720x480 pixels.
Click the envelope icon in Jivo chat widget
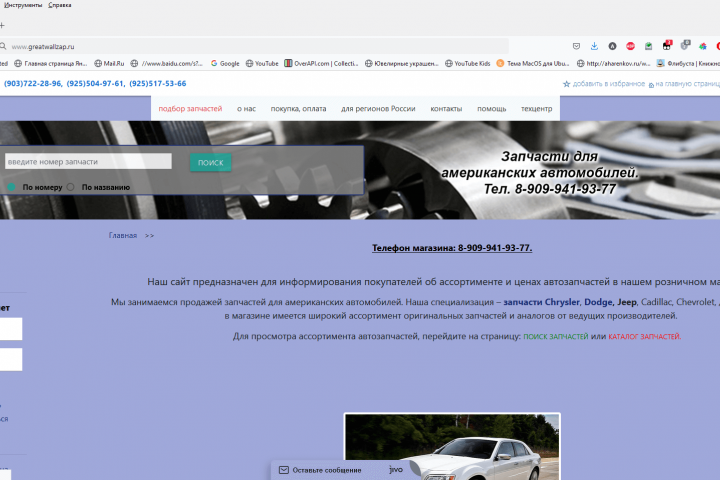(284, 470)
